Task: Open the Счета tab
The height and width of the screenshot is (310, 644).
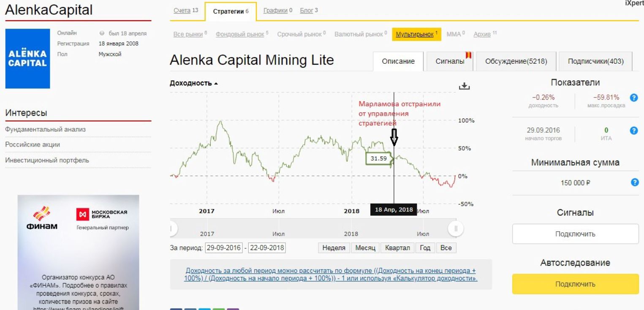Action: 182,10
